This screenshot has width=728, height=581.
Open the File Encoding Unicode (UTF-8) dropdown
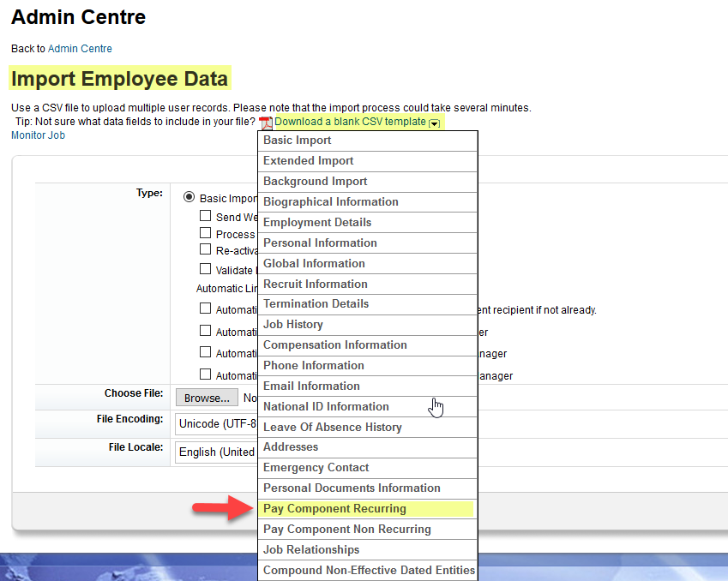(216, 423)
